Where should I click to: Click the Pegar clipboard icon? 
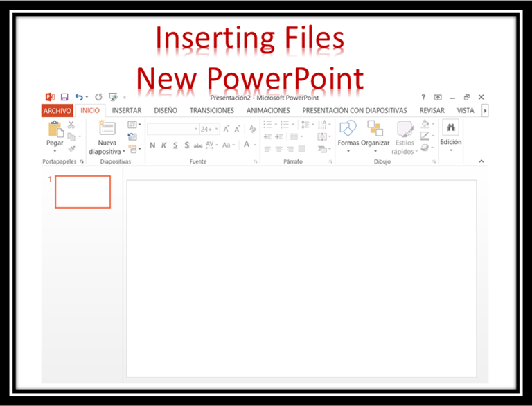pyautogui.click(x=55, y=129)
